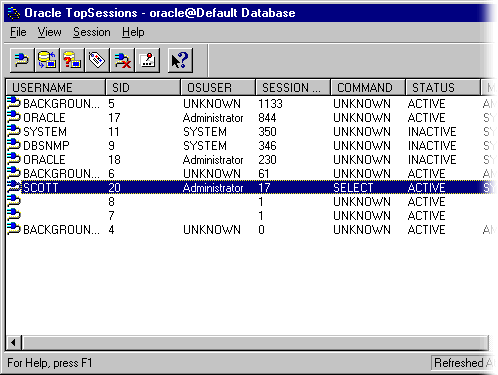Click the session icon for SID 5
This screenshot has width=498, height=375.
[x=14, y=103]
